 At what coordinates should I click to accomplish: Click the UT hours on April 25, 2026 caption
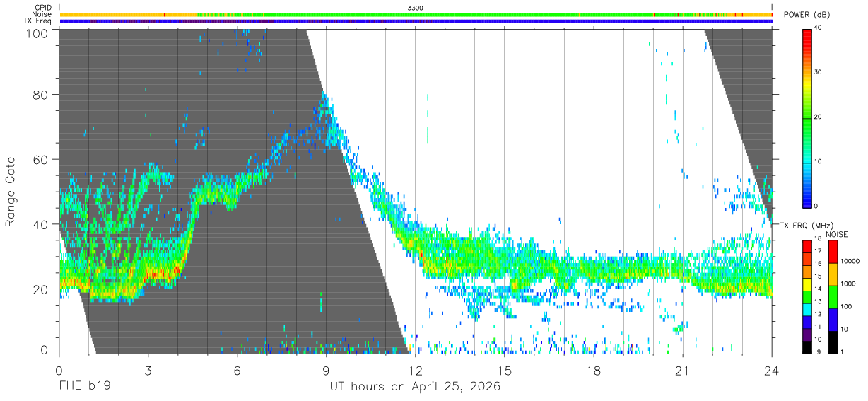pos(415,387)
